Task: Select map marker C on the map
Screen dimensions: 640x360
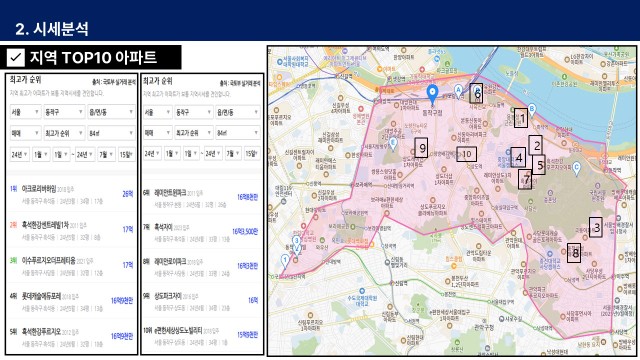Action: (576, 168)
